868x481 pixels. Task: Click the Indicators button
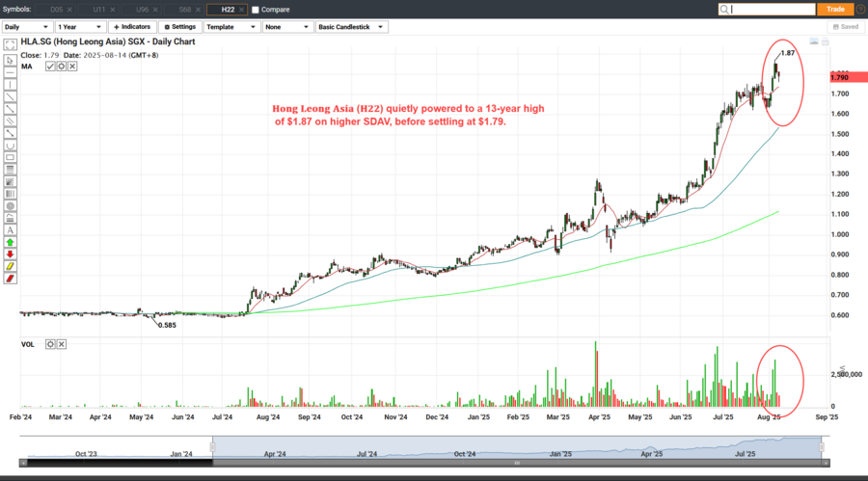point(132,27)
